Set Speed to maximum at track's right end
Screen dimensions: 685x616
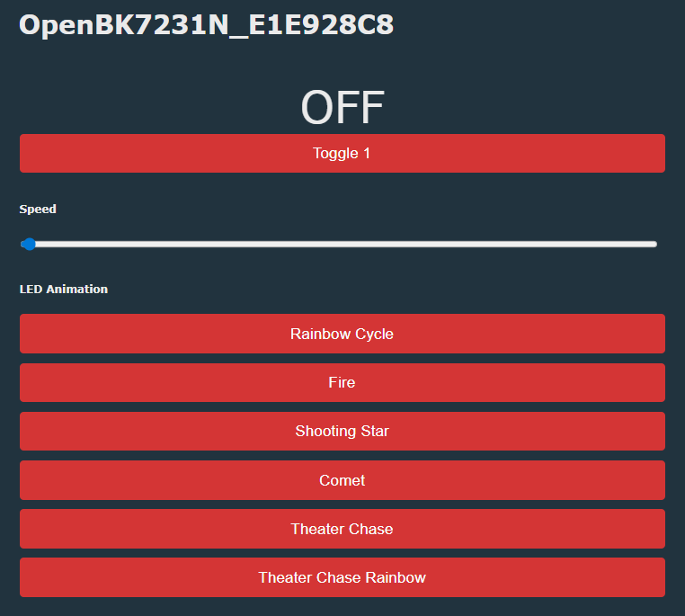[654, 245]
